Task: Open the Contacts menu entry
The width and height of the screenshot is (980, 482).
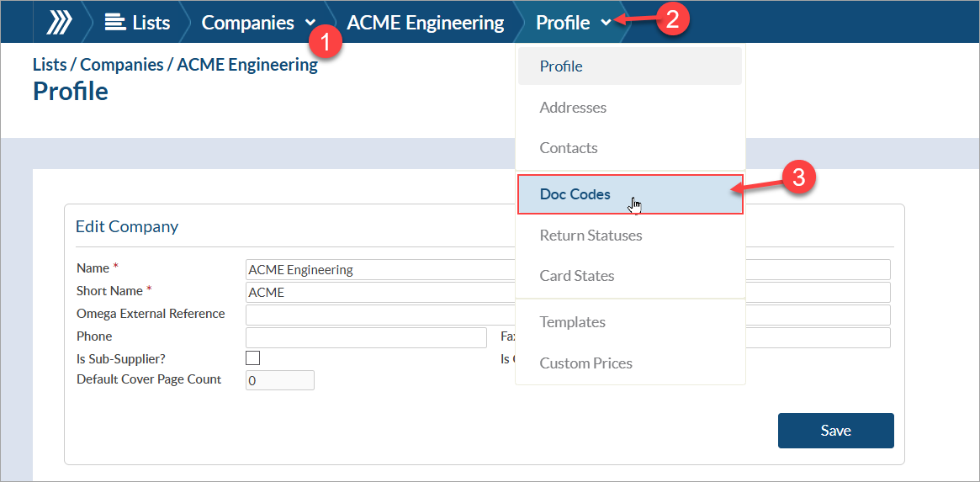Action: (x=569, y=148)
